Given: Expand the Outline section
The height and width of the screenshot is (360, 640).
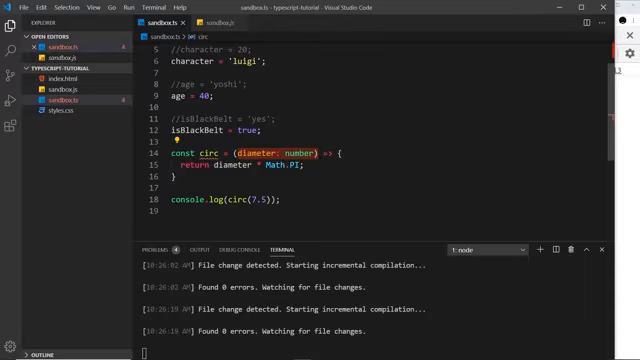Looking at the screenshot, I should click(42, 355).
